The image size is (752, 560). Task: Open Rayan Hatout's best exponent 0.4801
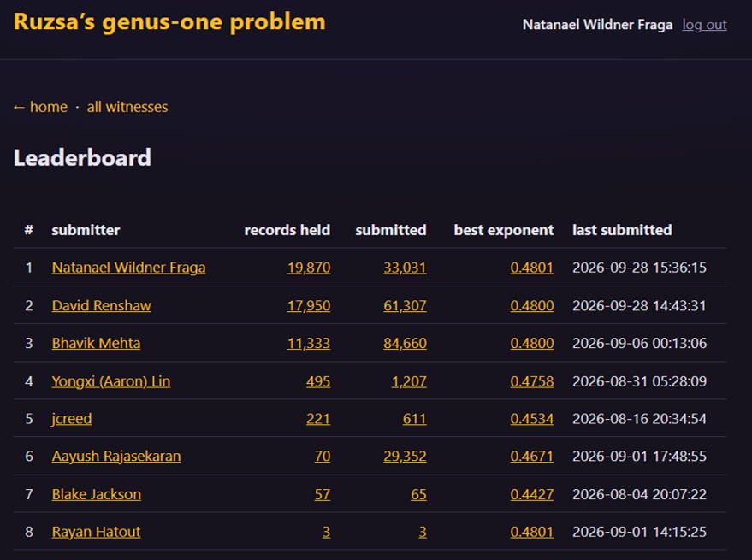tap(532, 532)
